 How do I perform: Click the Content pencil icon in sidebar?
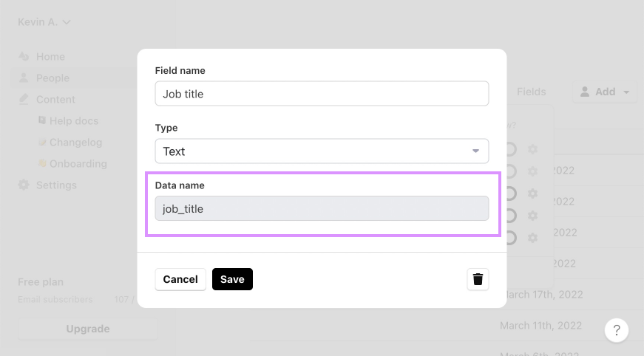(x=24, y=99)
